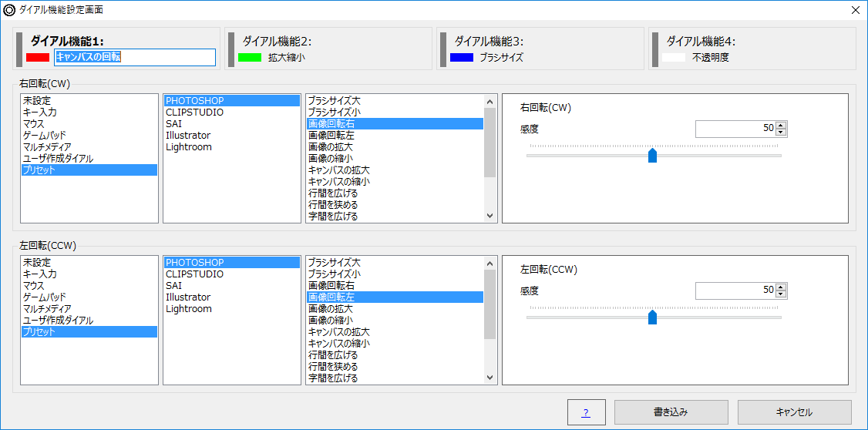
Task: Choose Lightroom in the 左回転(CCW) app list
Action: click(x=232, y=308)
